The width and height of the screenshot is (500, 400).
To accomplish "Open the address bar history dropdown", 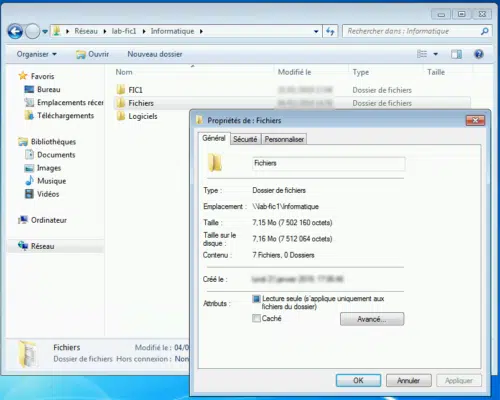I will point(316,31).
